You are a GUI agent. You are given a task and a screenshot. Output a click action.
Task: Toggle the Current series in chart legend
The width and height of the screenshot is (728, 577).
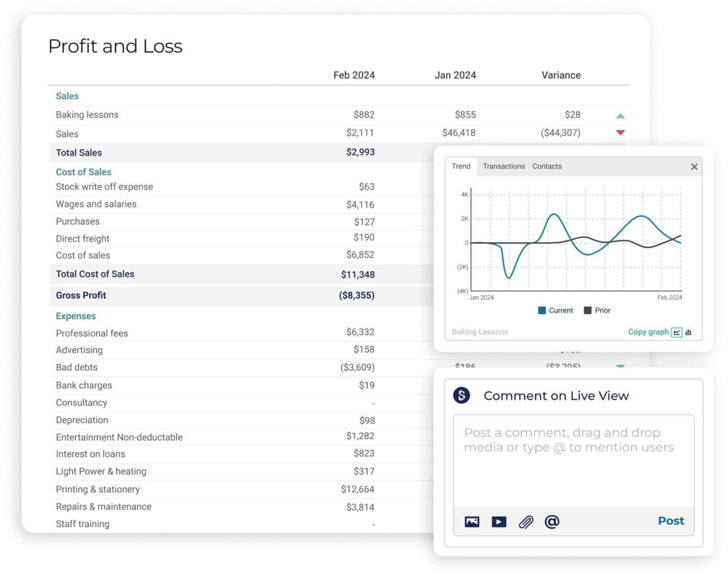tap(555, 310)
